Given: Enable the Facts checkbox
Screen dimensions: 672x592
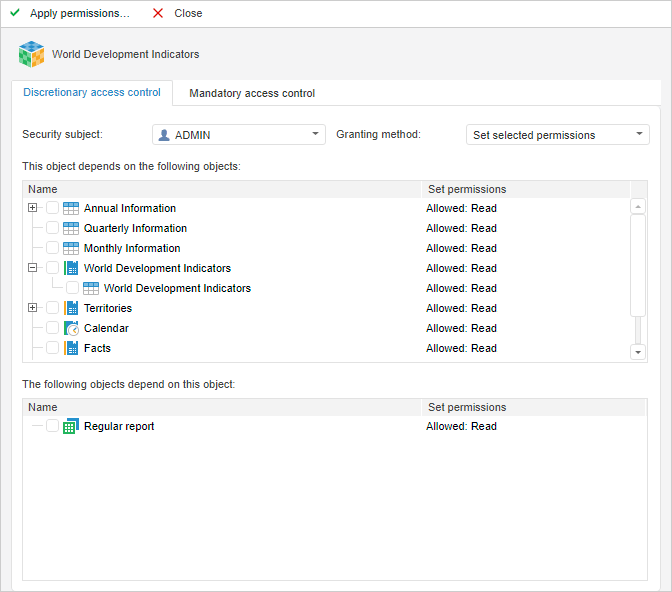Looking at the screenshot, I should coord(52,348).
